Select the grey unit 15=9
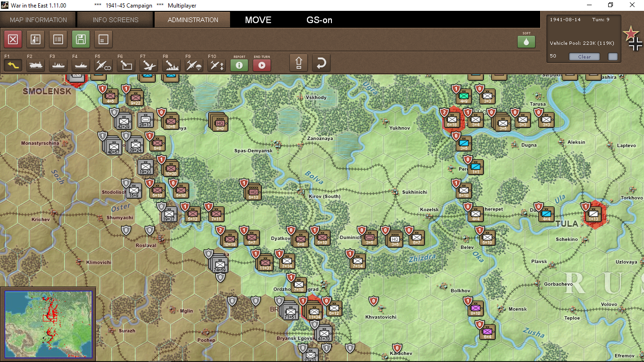The width and height of the screenshot is (644, 362). coord(134,190)
